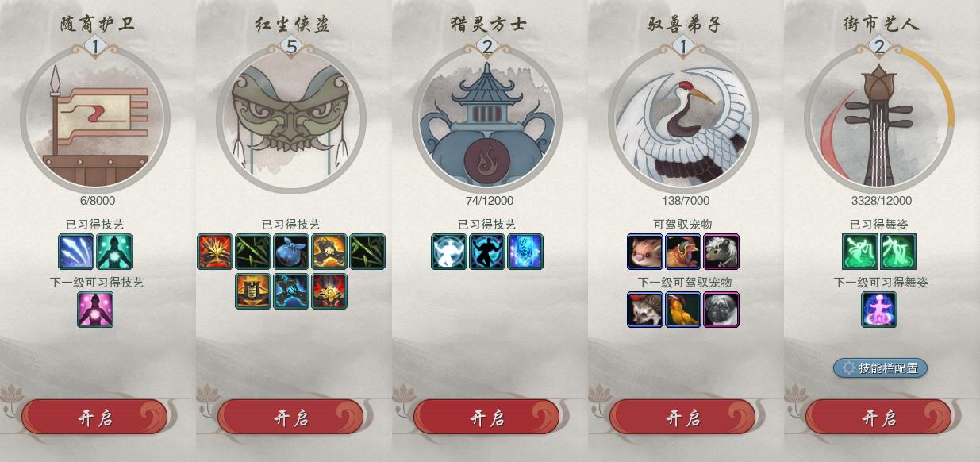The height and width of the screenshot is (462, 980).
Task: Click 开启 button under 随商护卫
Action: [95, 418]
